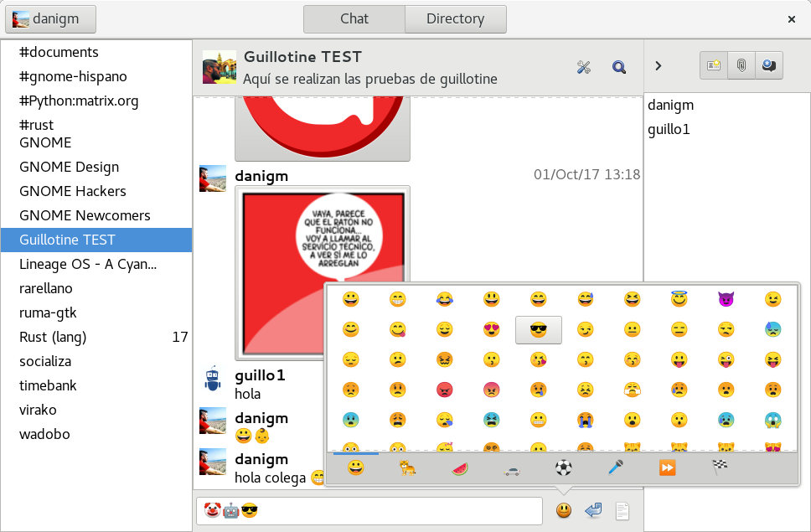Switch to the Chat view

click(x=354, y=19)
